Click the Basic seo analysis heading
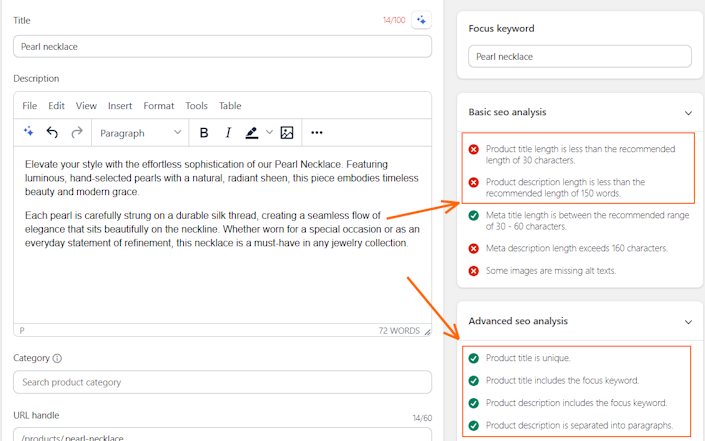 pos(507,112)
